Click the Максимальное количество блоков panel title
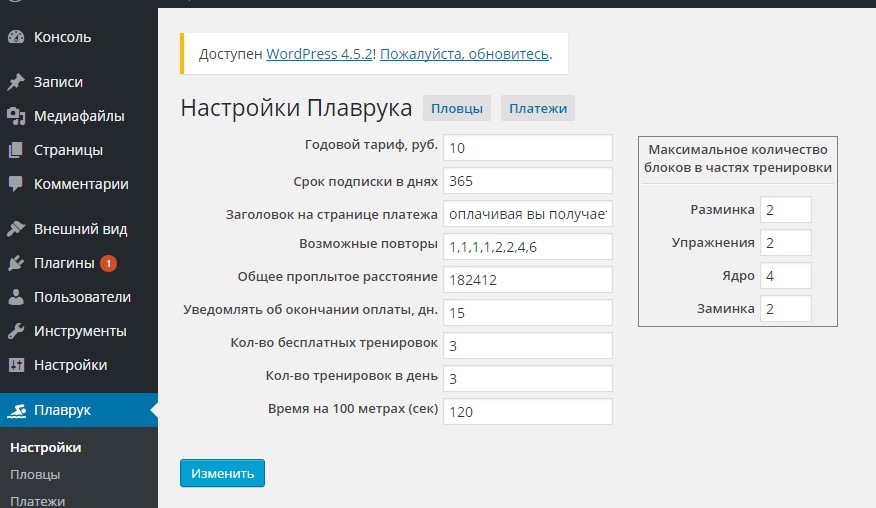 coord(737,159)
